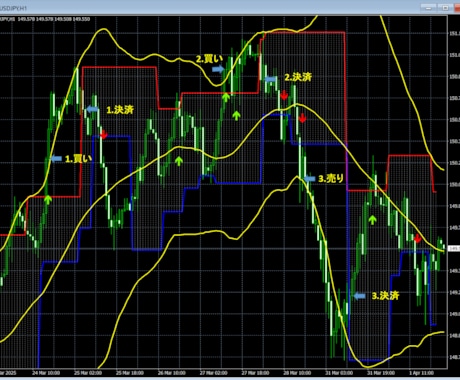Select the 1.買い text label

78,159
